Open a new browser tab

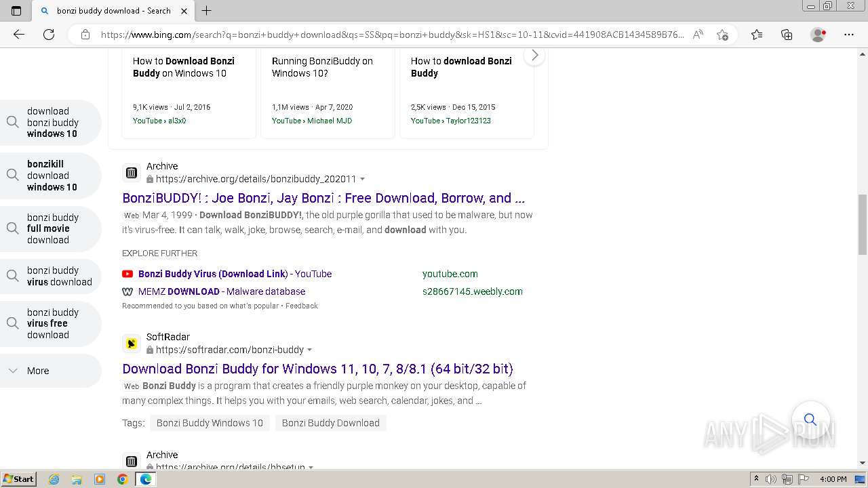[x=207, y=11]
